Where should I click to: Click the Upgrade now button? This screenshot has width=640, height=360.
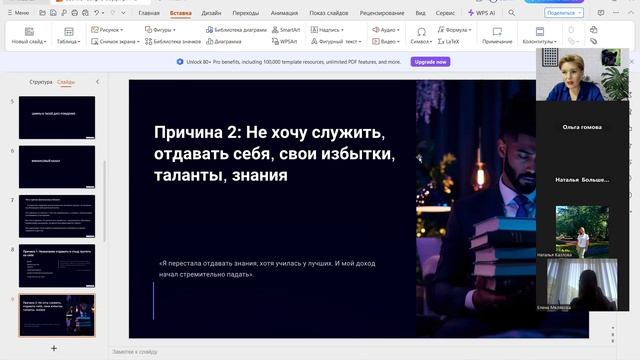point(430,62)
